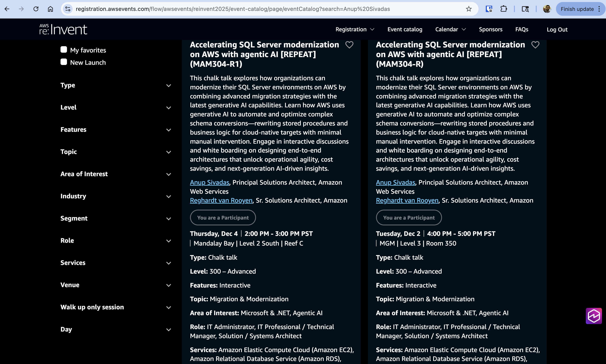Open the Event catalog menu item

(x=405, y=29)
